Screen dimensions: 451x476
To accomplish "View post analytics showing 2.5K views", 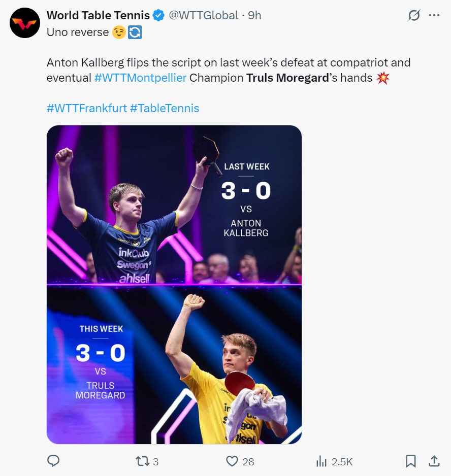I will (334, 461).
